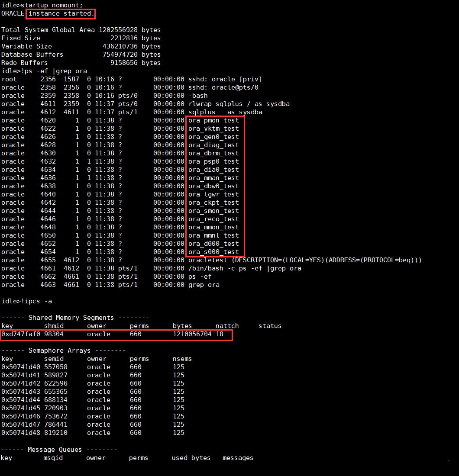Click process name ora_mmon_test
This screenshot has height=476, width=459.
[x=213, y=227]
